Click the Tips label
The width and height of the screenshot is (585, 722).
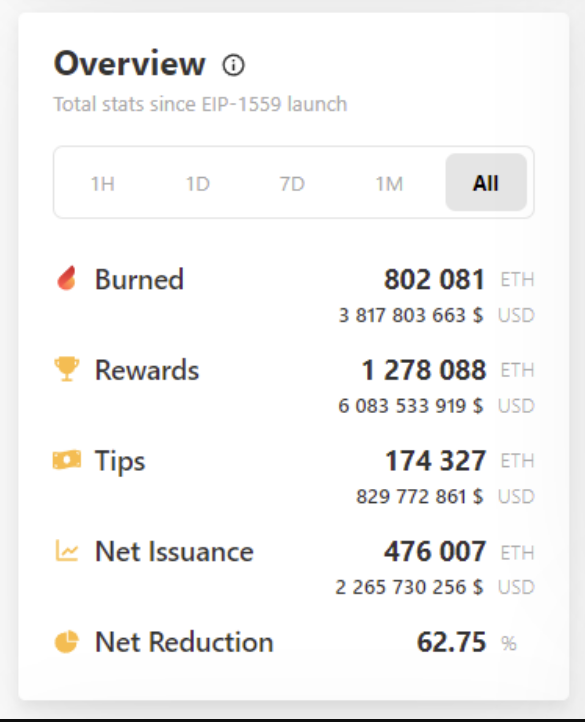pos(120,461)
